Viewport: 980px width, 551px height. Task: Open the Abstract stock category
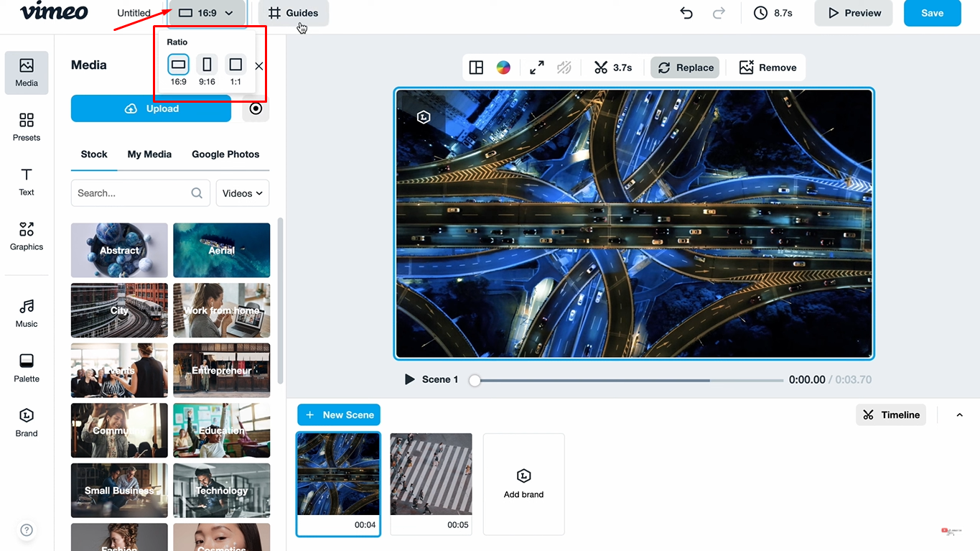[119, 250]
